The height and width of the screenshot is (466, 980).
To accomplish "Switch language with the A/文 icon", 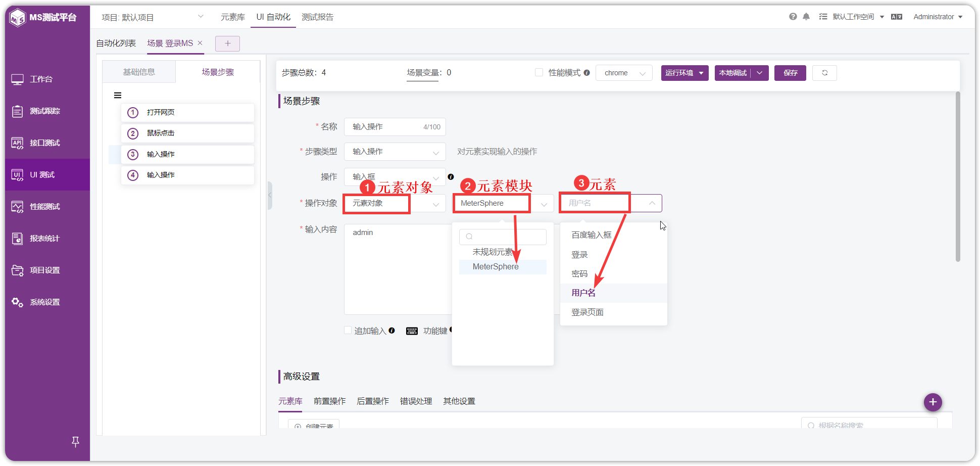I will (x=897, y=17).
